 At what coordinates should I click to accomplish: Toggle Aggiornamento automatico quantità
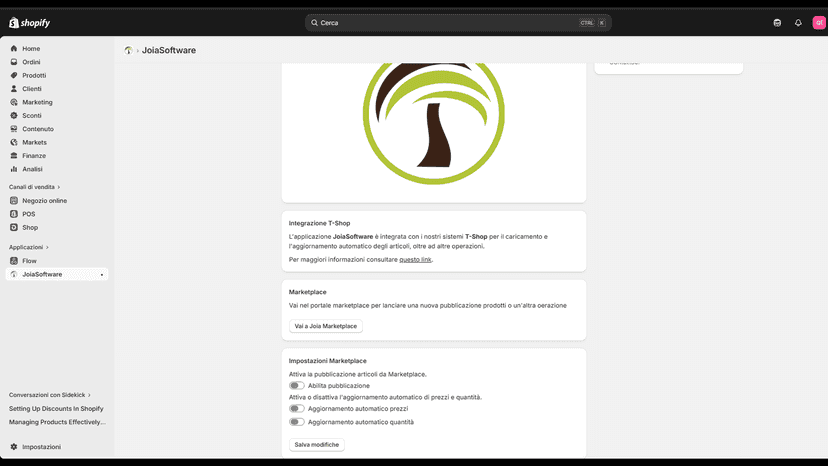[297, 422]
